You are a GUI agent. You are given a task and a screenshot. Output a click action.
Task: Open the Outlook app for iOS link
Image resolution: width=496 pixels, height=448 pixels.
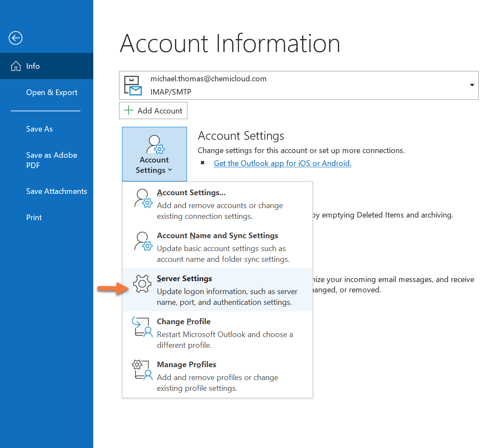point(282,163)
